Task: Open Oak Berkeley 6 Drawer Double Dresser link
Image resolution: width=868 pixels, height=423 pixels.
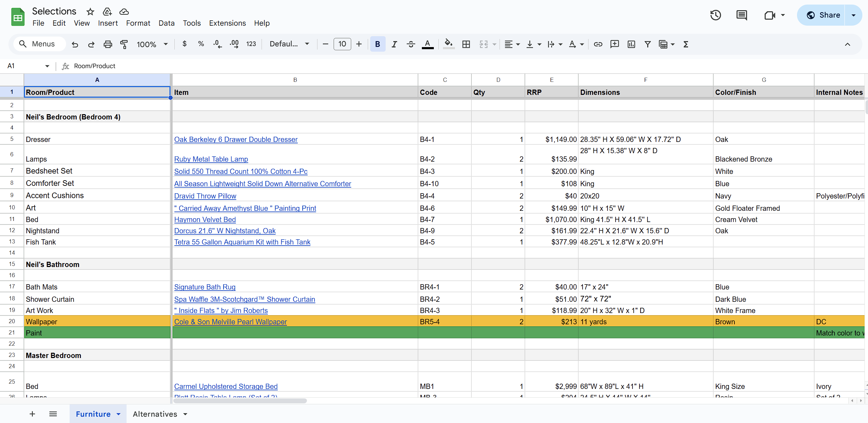Action: click(236, 139)
